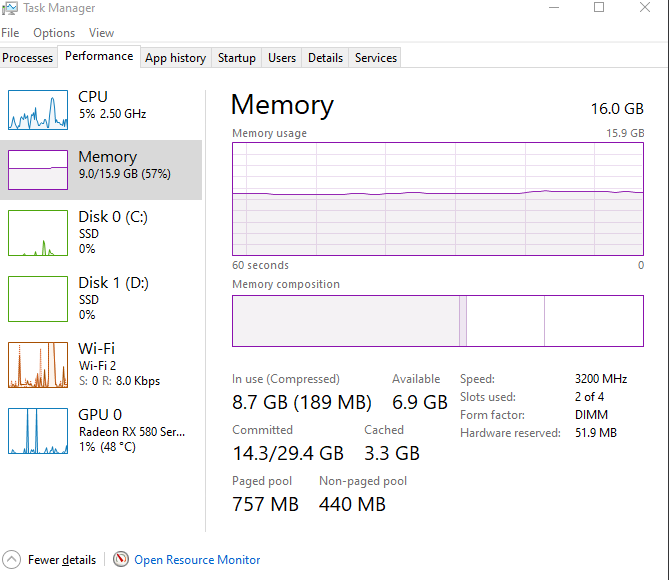Screen dimensions: 669x580
Task: Open Resource Monitor link
Action: point(197,560)
